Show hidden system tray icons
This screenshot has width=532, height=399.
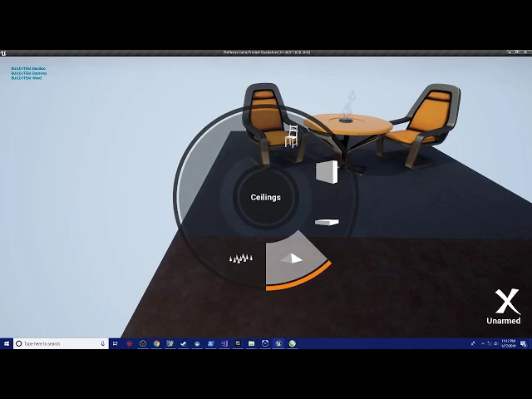tap(483, 343)
